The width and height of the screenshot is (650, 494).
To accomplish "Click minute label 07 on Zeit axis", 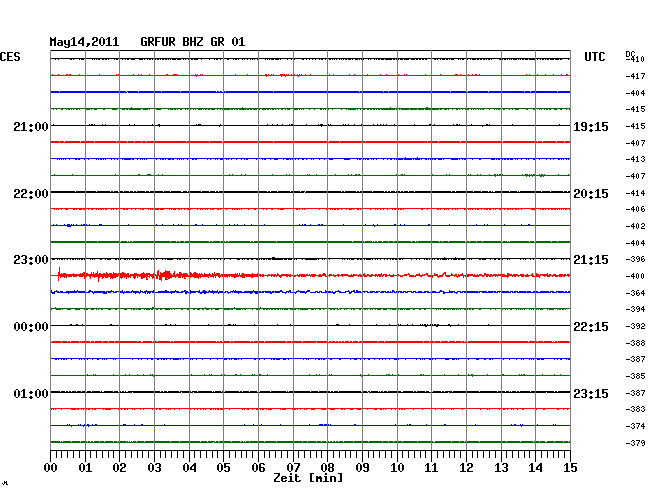I will [x=293, y=468].
